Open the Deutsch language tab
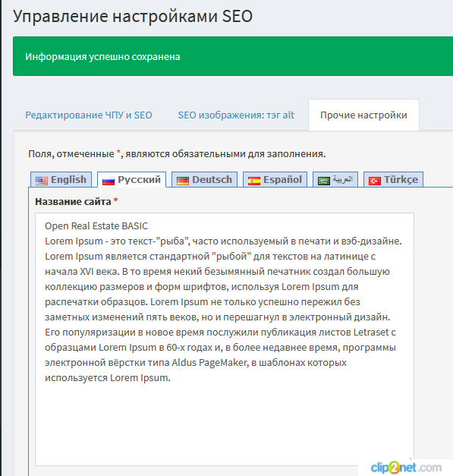Image resolution: width=453 pixels, height=476 pixels. click(205, 180)
